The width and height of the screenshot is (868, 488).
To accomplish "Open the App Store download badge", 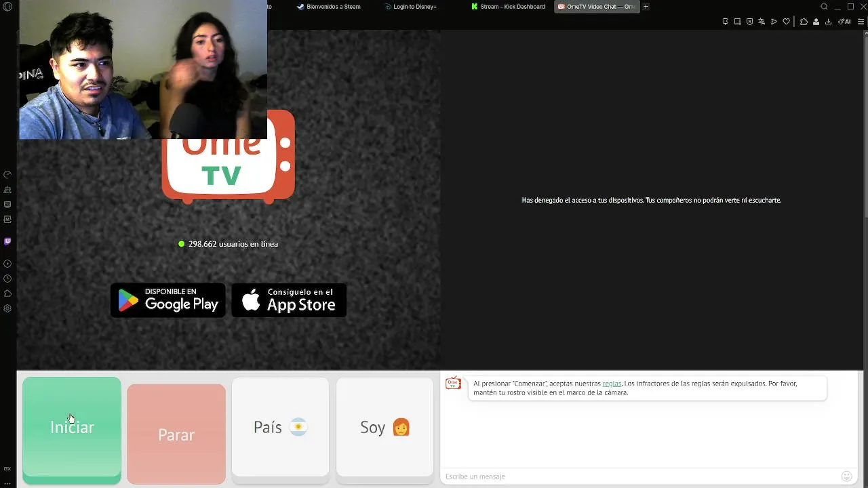I will pos(289,300).
